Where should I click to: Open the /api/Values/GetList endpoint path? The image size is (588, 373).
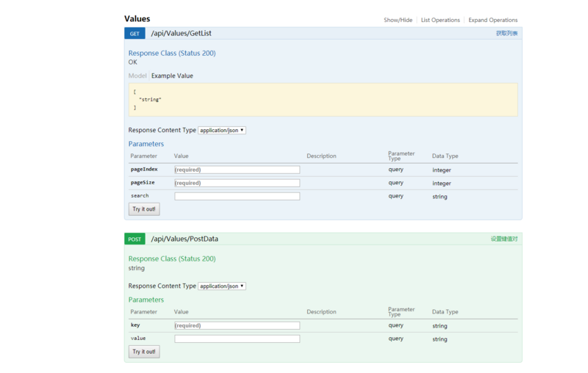(x=181, y=34)
